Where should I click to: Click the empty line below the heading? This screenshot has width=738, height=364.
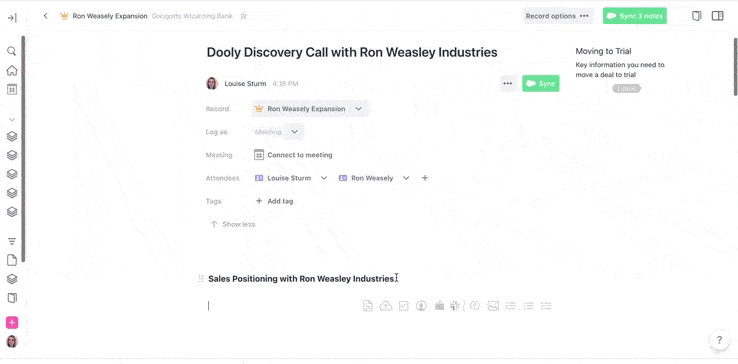tap(282, 306)
